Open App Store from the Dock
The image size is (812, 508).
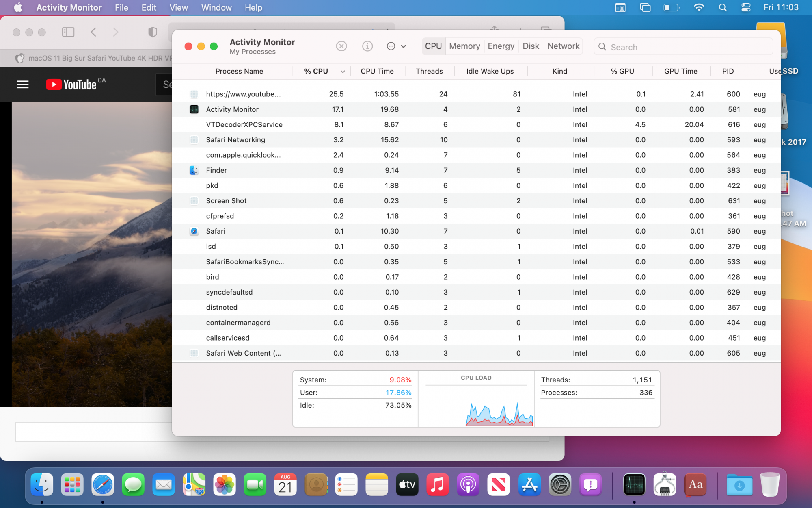tap(529, 484)
